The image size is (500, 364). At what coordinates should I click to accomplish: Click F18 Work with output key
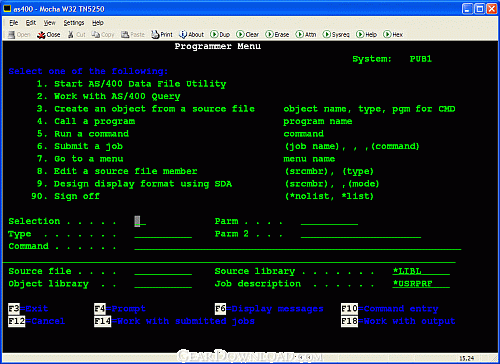[398, 321]
